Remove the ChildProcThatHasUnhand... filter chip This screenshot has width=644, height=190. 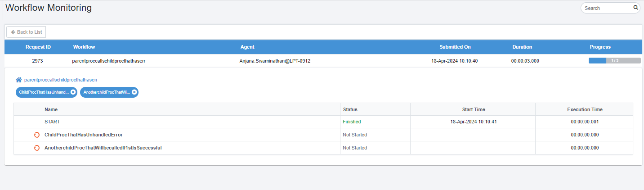click(73, 92)
